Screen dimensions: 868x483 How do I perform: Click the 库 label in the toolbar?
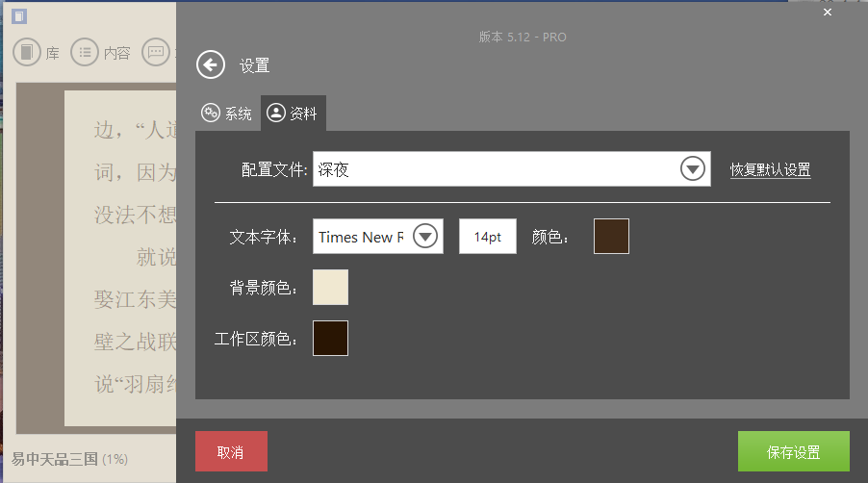(53, 53)
